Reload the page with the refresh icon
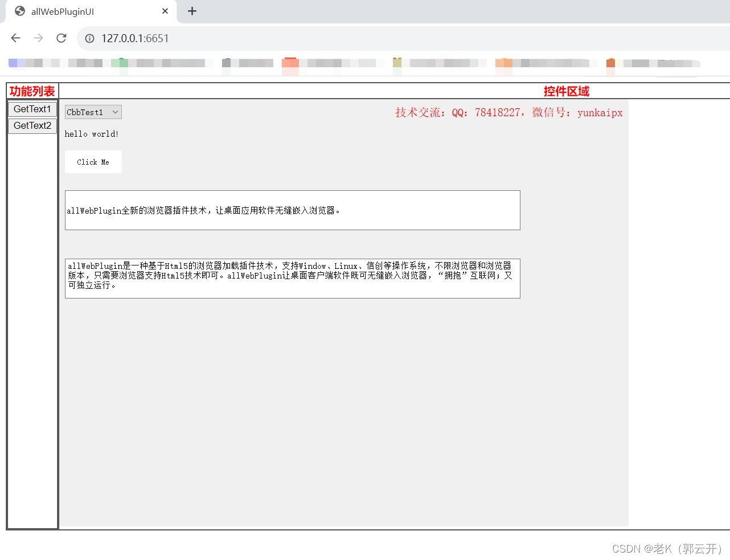Image resolution: width=730 pixels, height=560 pixels. pyautogui.click(x=61, y=38)
